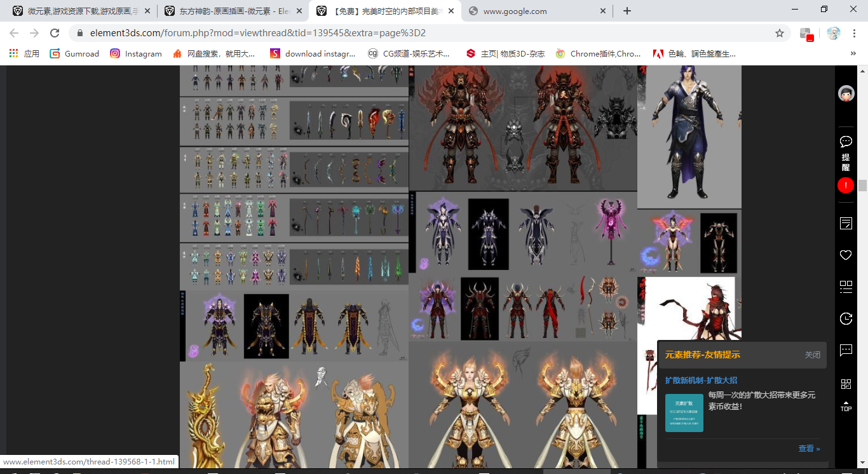
Task: Open the 主页| 物质3D-杂志 bookmark
Action: coord(505,53)
